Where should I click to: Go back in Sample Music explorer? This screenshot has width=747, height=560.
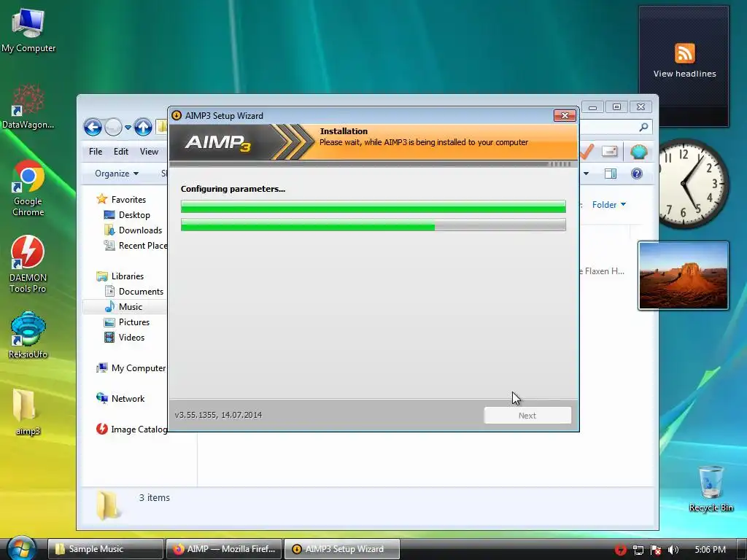pos(93,127)
